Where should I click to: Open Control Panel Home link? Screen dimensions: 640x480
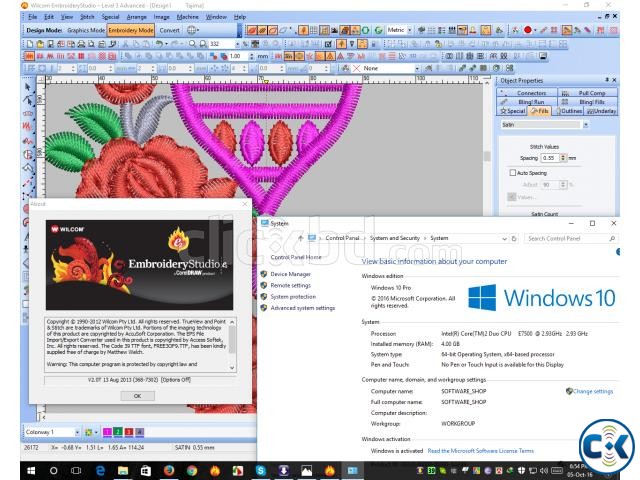tap(296, 257)
